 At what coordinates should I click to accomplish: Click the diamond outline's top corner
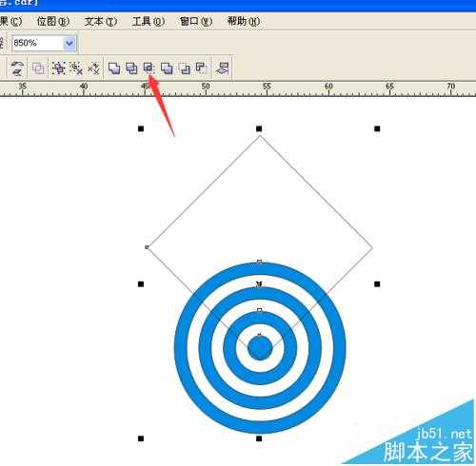click(x=260, y=136)
